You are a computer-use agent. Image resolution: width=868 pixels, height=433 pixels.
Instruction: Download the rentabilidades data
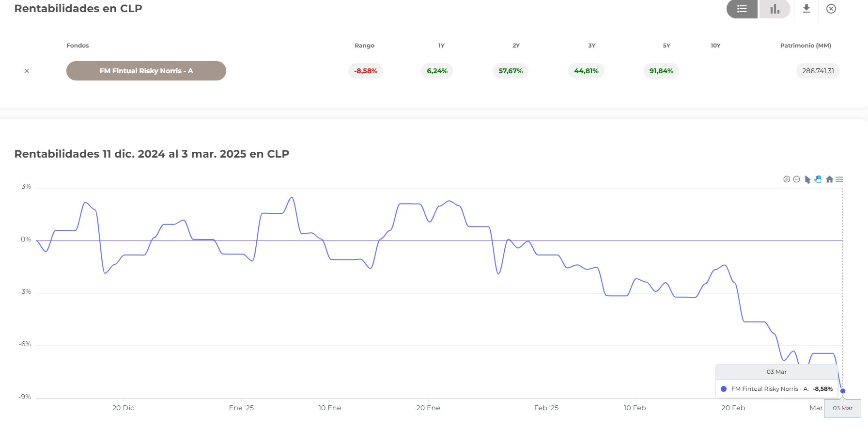point(806,9)
